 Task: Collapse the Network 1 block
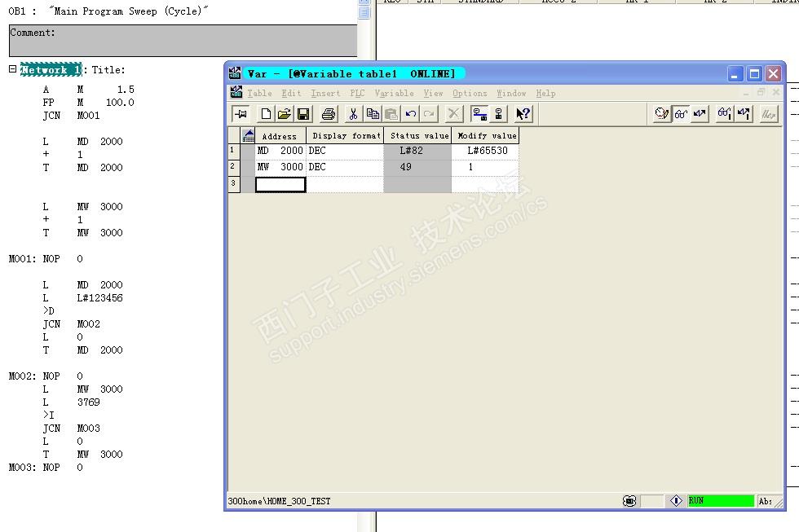[x=13, y=68]
